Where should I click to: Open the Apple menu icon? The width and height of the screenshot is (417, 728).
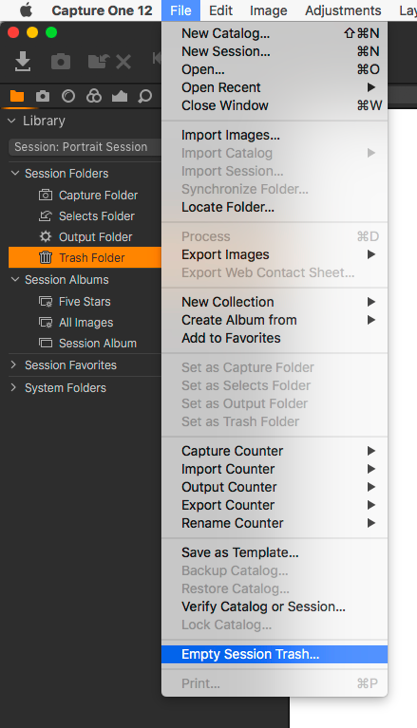point(26,10)
